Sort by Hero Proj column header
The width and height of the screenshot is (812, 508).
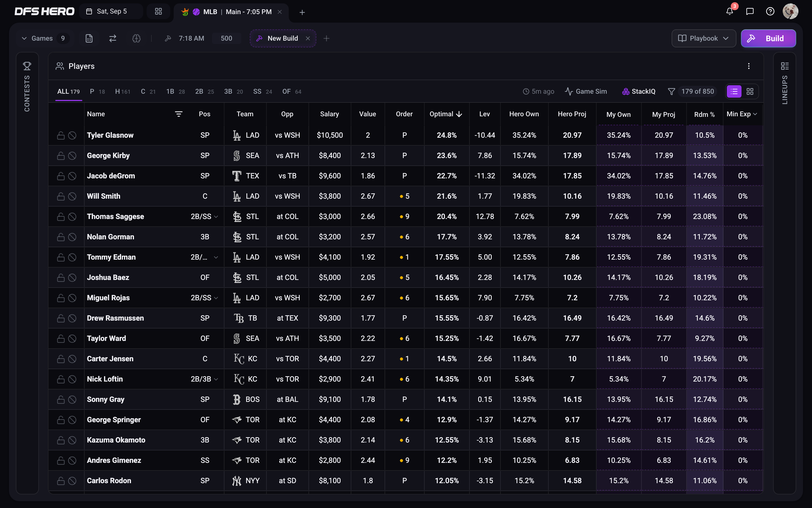(572, 114)
